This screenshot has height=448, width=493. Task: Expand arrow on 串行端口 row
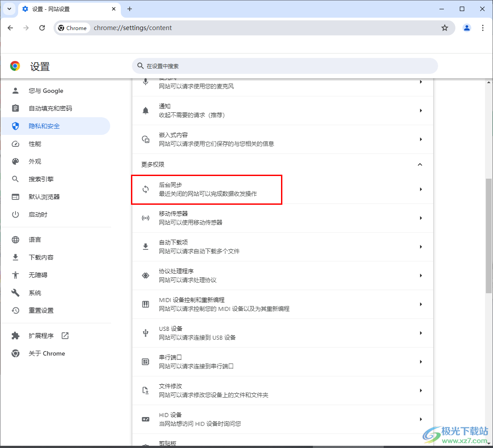(421, 362)
